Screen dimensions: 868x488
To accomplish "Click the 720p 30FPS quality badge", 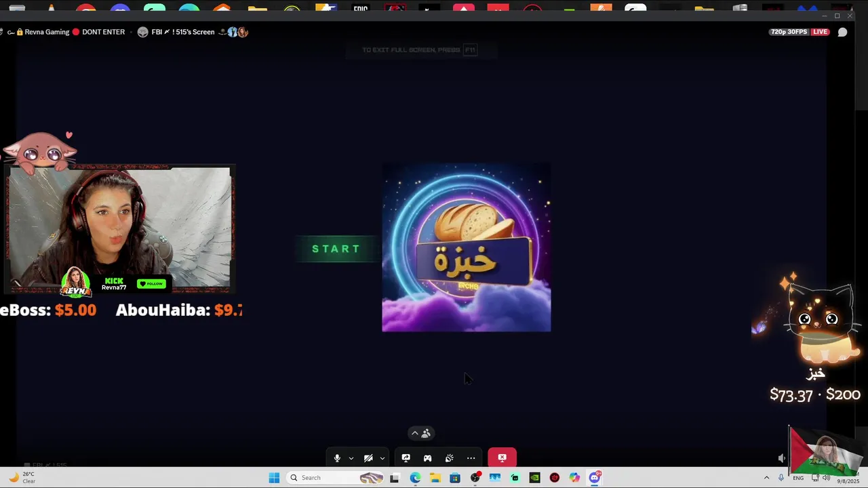I will (x=789, y=32).
